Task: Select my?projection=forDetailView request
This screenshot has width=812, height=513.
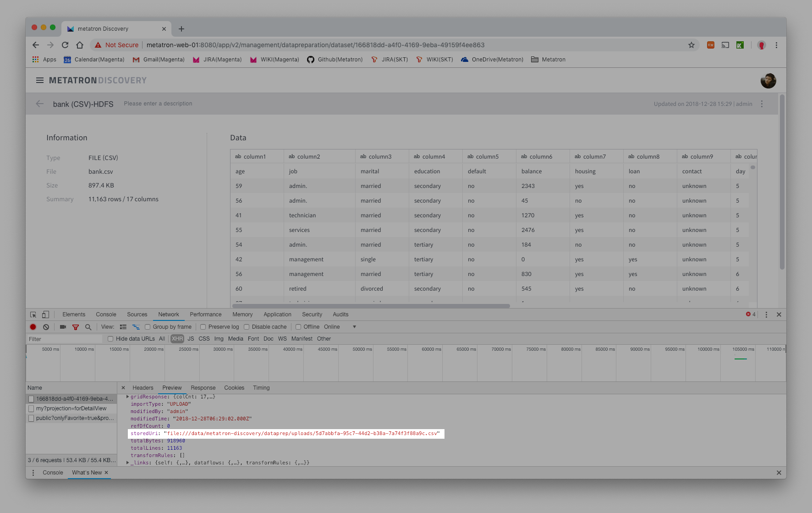Action: pyautogui.click(x=71, y=408)
